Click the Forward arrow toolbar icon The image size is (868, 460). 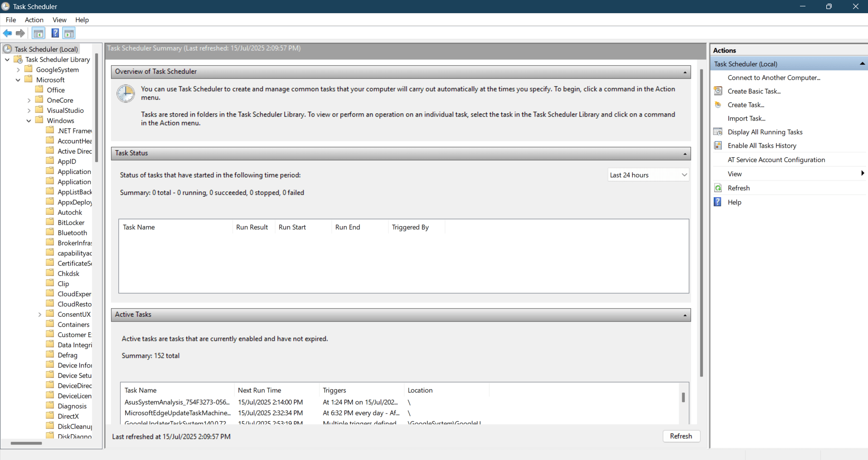click(x=20, y=33)
